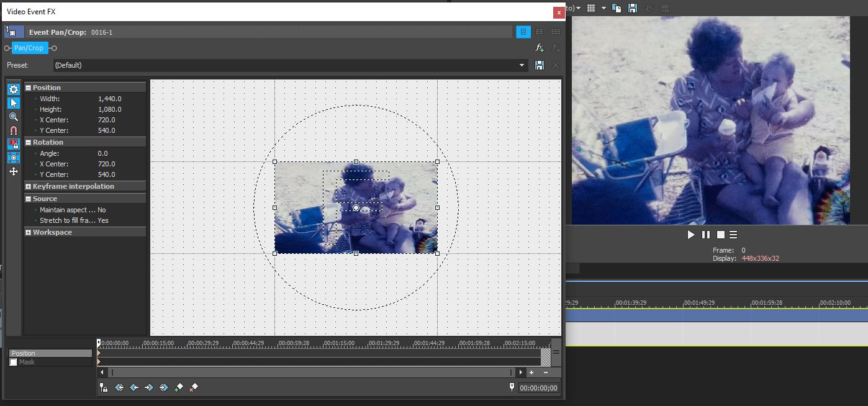Enable the Mask checkbox

click(14, 362)
